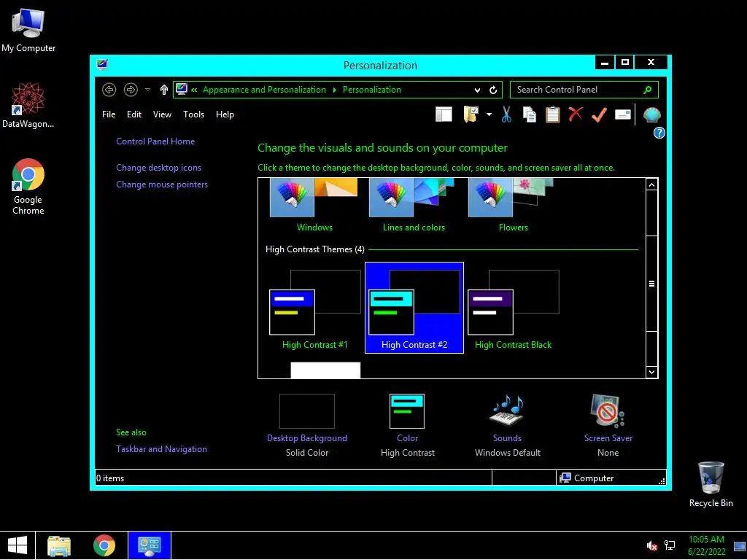Click the show desktop monitor icon in the tray
The height and width of the screenshot is (560, 747).
coord(740,545)
